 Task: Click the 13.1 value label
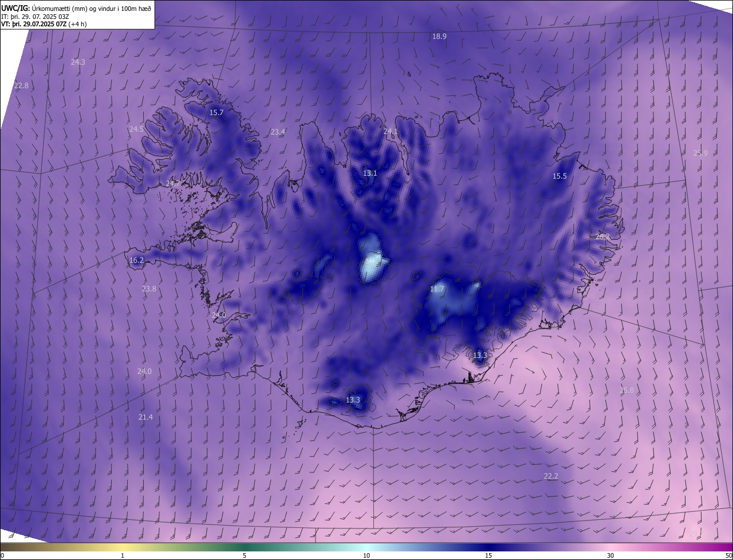pos(370,173)
